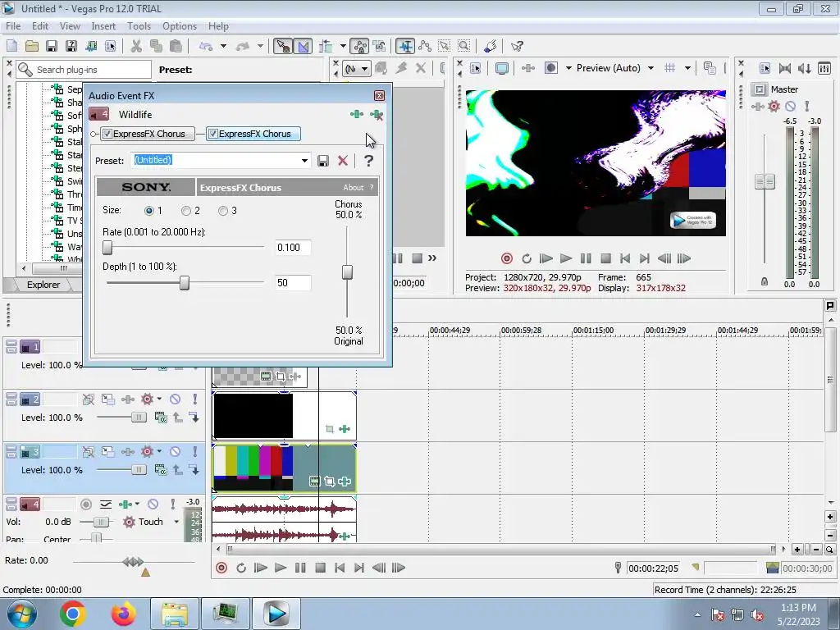Image resolution: width=840 pixels, height=630 pixels.
Task: Open the Touch automation mode dropdown
Action: (176, 522)
